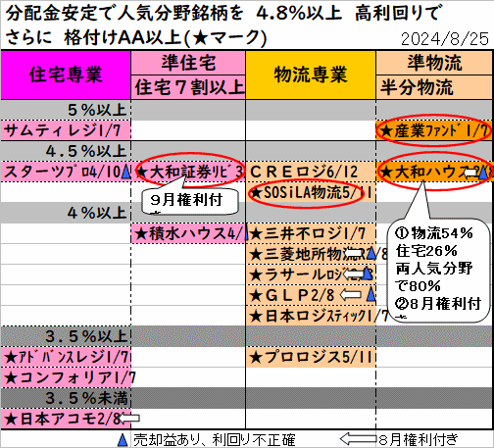Click the 準住宅 header cell
494x448 pixels.
click(x=188, y=63)
